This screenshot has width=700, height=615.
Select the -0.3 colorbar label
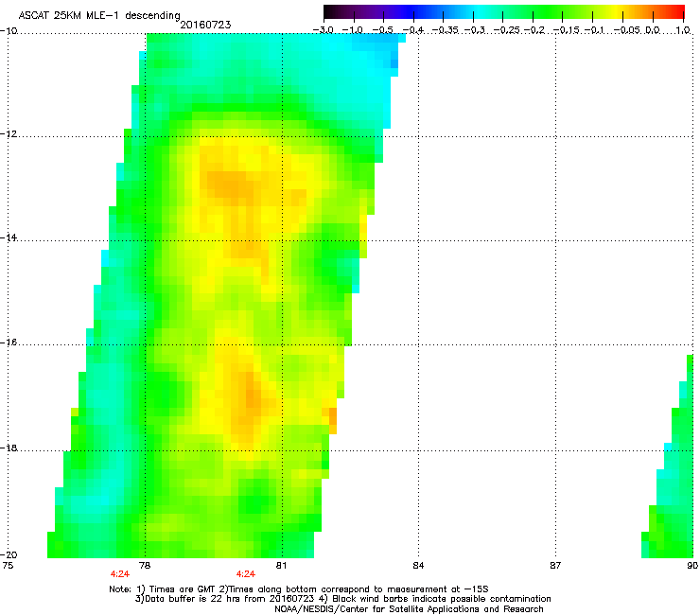pos(475,30)
